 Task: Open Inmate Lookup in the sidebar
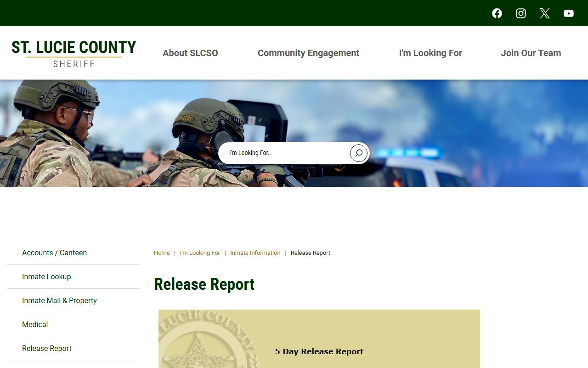coord(73,277)
